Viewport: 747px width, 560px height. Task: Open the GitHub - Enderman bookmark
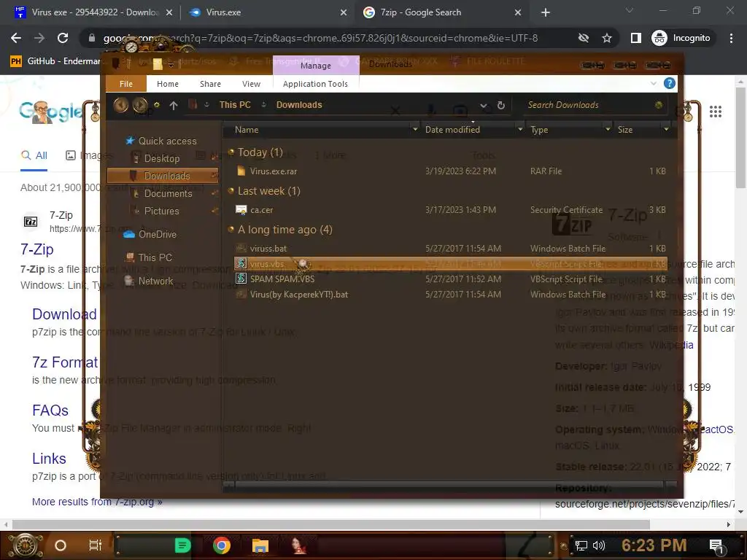tap(55, 61)
